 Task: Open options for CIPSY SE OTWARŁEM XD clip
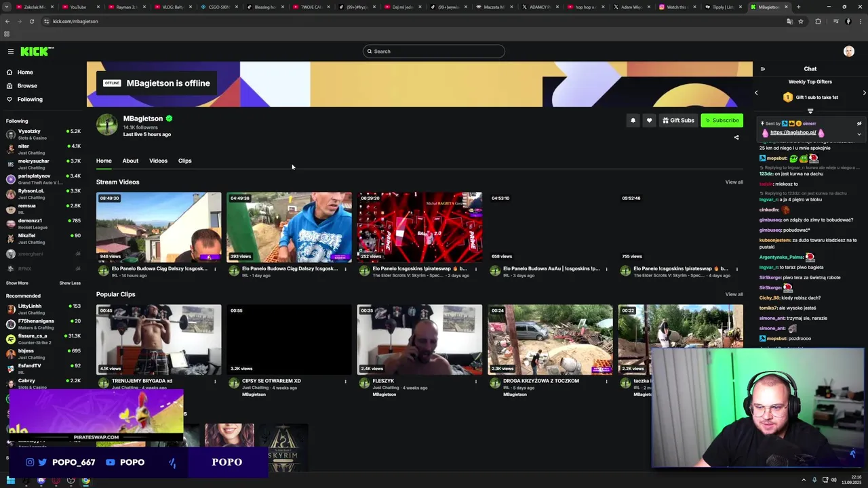point(345,382)
